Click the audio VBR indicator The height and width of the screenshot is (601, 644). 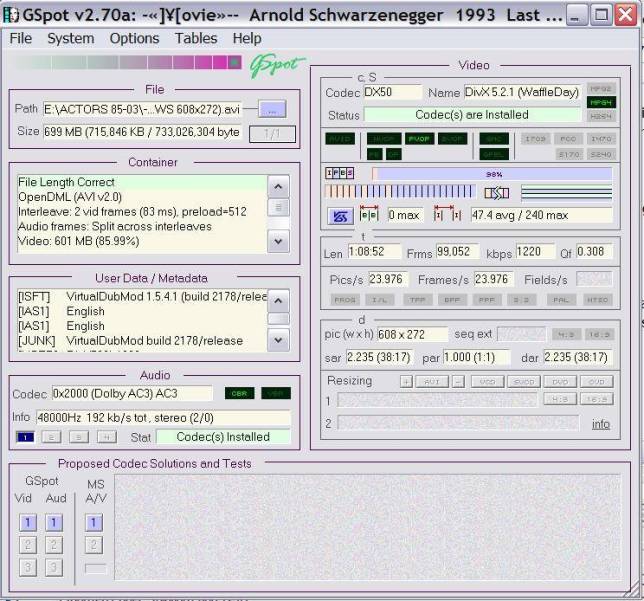coord(276,393)
